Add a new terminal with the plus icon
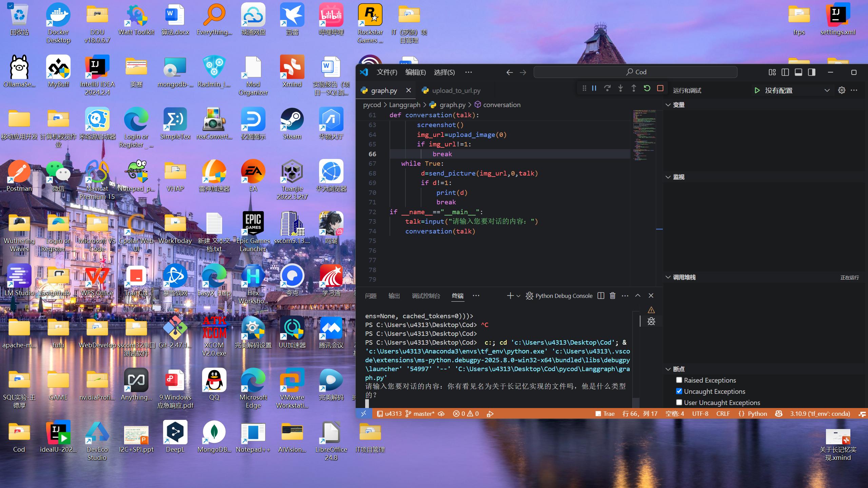Image resolution: width=868 pixels, height=488 pixels. coord(510,296)
